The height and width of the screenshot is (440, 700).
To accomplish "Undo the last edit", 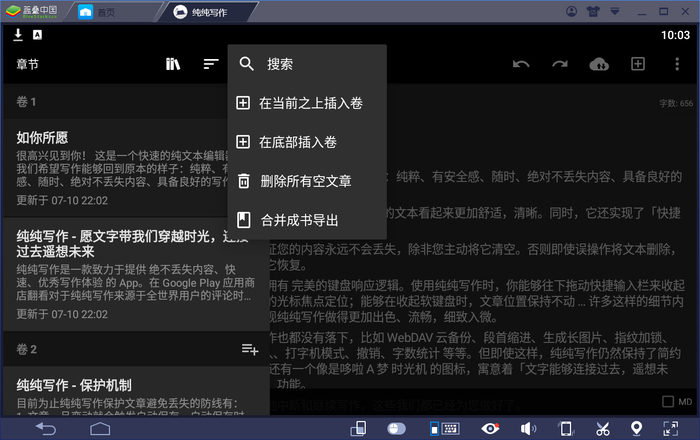I will (x=521, y=64).
